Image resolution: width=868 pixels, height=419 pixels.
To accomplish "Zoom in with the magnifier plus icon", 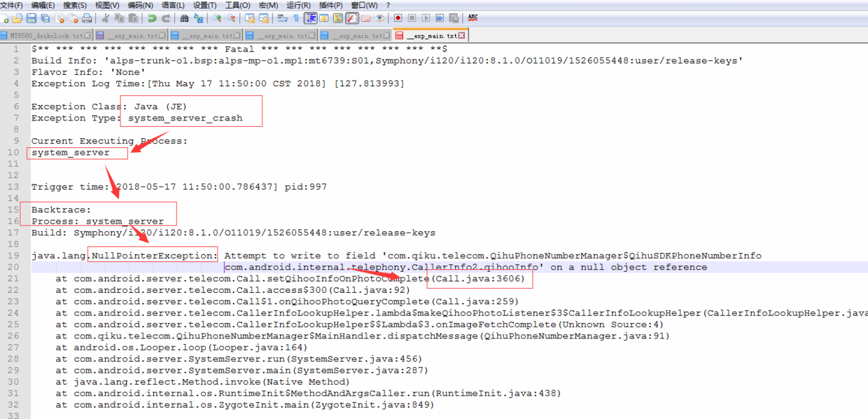I will click(x=216, y=18).
